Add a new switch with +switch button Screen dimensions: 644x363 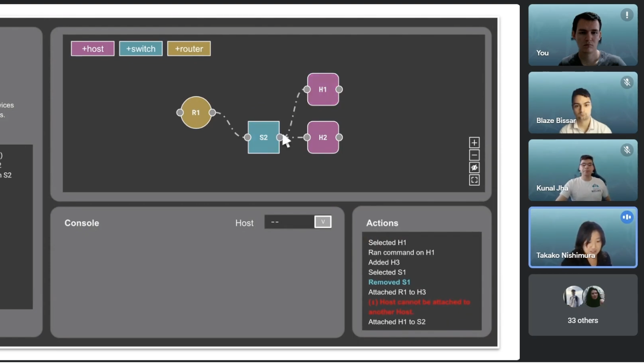(141, 49)
